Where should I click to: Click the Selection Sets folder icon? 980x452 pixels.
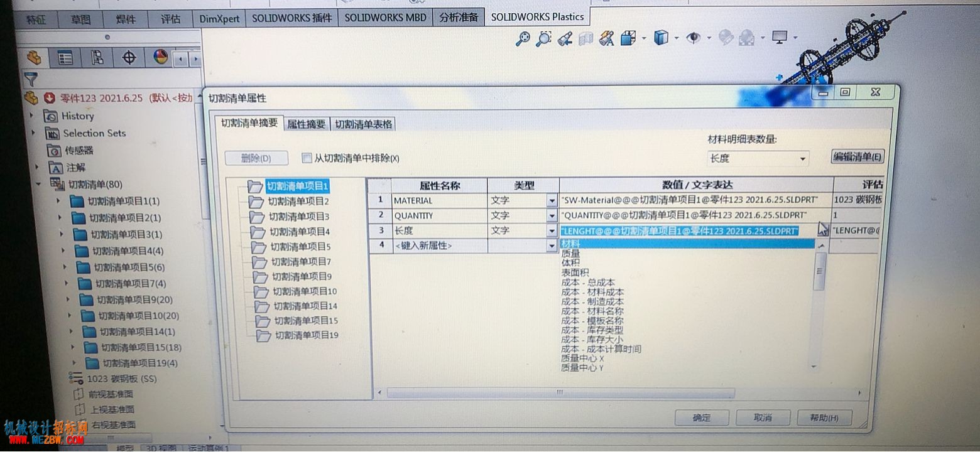pos(53,133)
